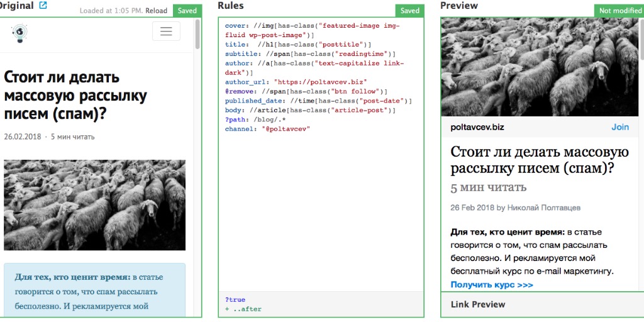Click poltavcev.biz site name in Preview

[477, 127]
